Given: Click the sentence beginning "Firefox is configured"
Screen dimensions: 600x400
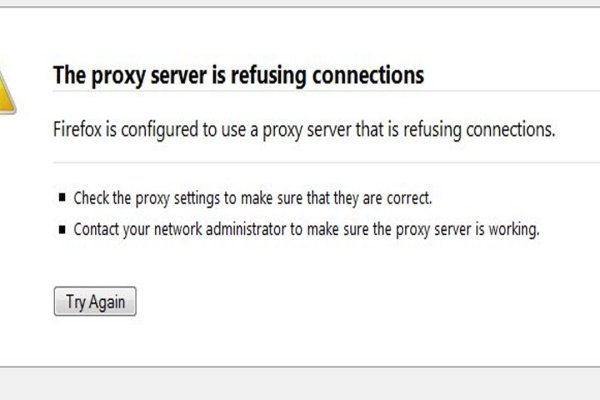Looking at the screenshot, I should (303, 130).
